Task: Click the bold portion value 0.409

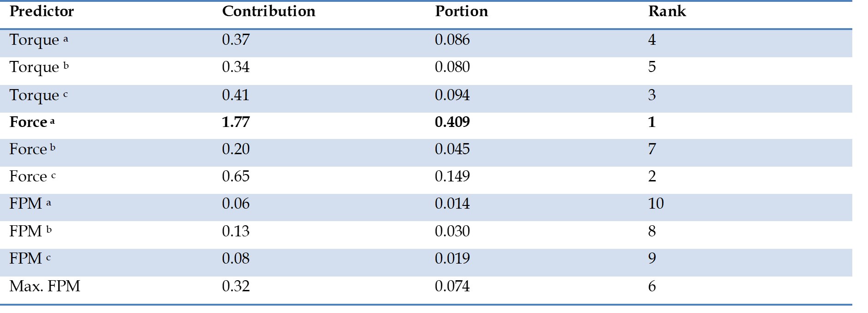Action: pos(452,122)
